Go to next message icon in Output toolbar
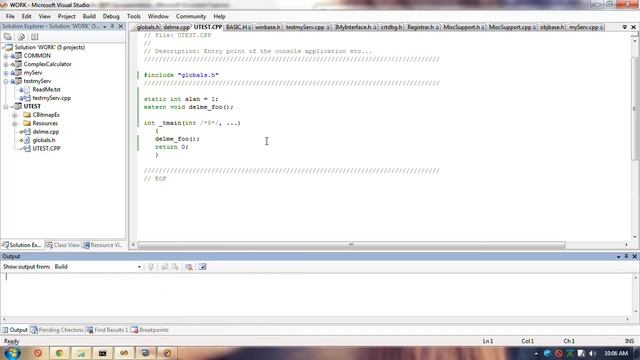Screen dimensions: 640x360 point(175,267)
